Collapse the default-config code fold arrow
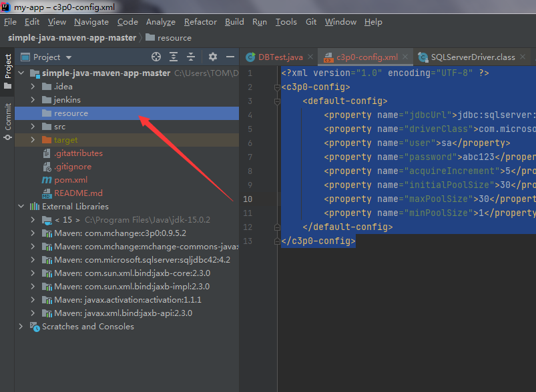536x392 pixels. tap(276, 101)
